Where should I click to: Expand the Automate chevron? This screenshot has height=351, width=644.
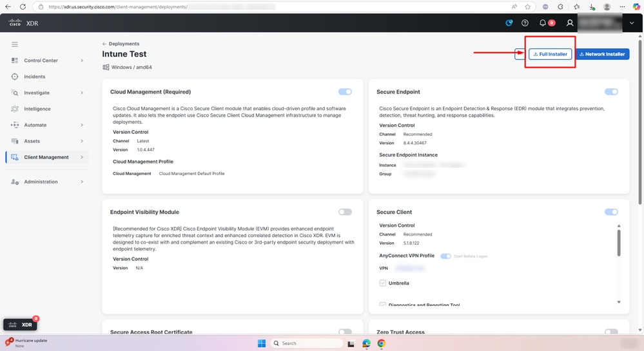[x=82, y=125]
